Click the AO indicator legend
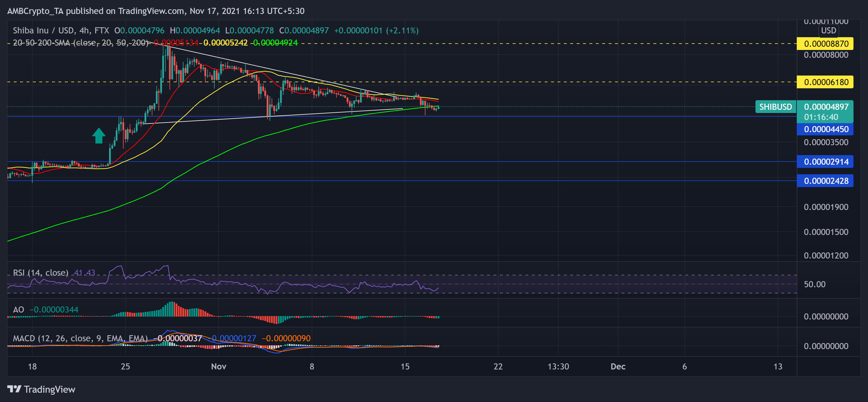The image size is (868, 402). [x=19, y=309]
